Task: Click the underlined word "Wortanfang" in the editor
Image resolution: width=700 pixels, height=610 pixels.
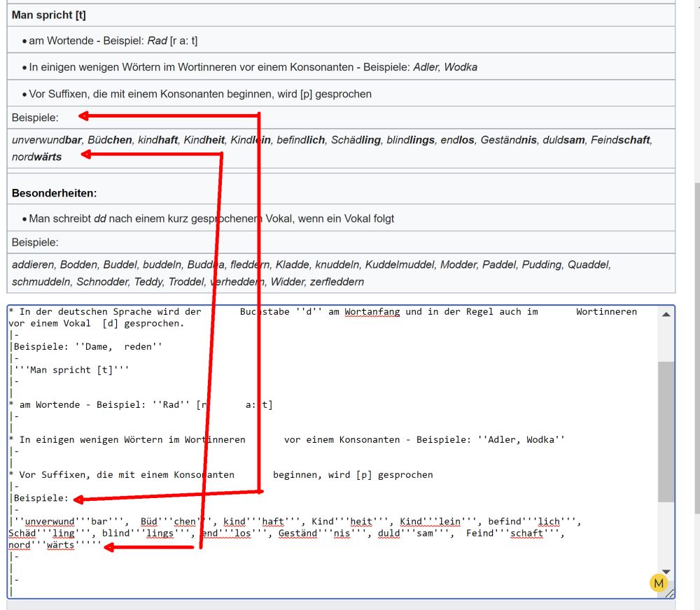Action: (x=372, y=312)
